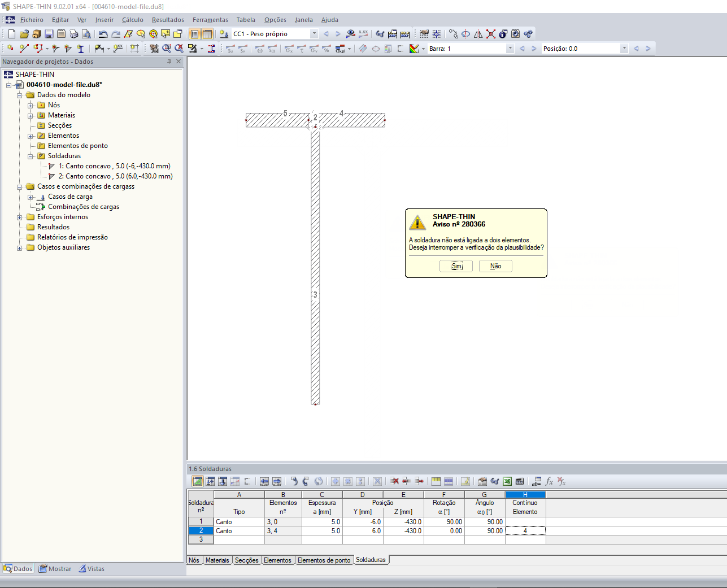This screenshot has height=588, width=727.
Task: Select weld 1: Canto concavo (-6,-430.0 mm)
Action: pyautogui.click(x=115, y=166)
